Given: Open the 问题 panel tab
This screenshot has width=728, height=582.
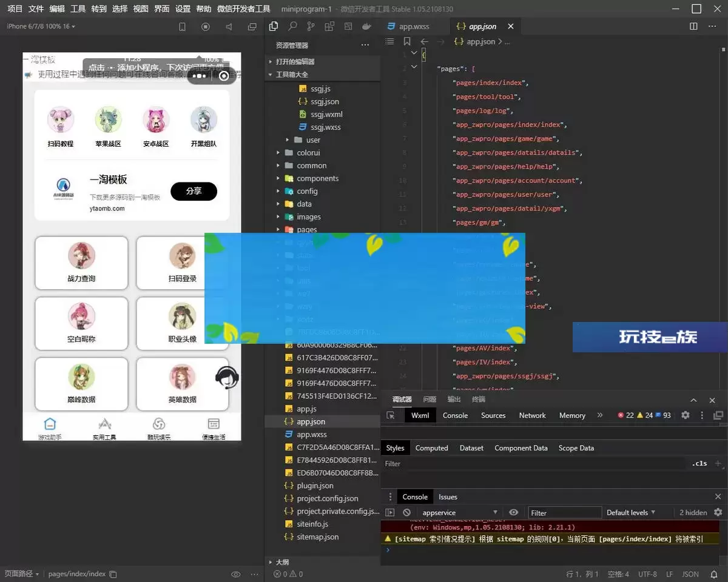Looking at the screenshot, I should coord(430,400).
